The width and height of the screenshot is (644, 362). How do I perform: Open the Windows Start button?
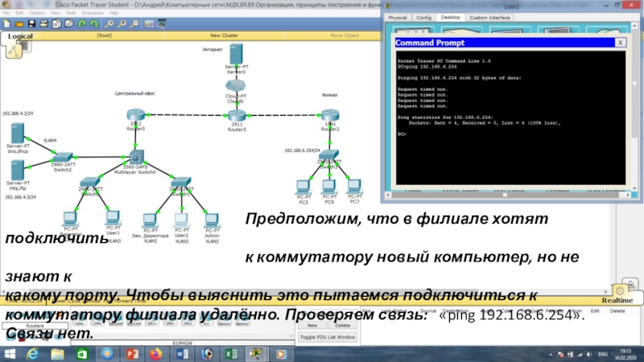tap(9, 354)
